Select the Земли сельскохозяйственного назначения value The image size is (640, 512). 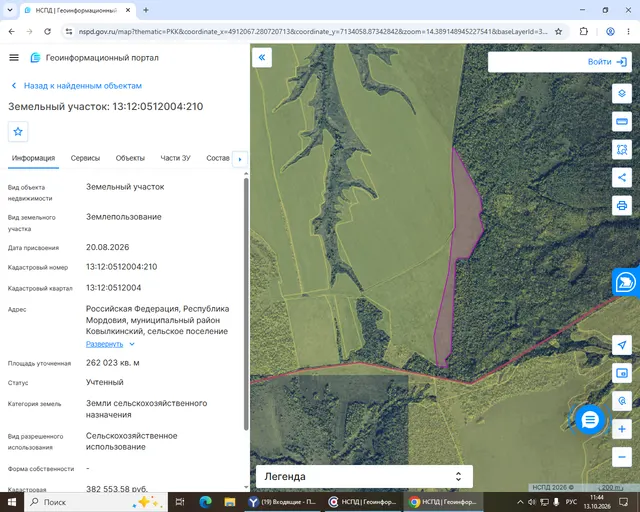pos(147,409)
